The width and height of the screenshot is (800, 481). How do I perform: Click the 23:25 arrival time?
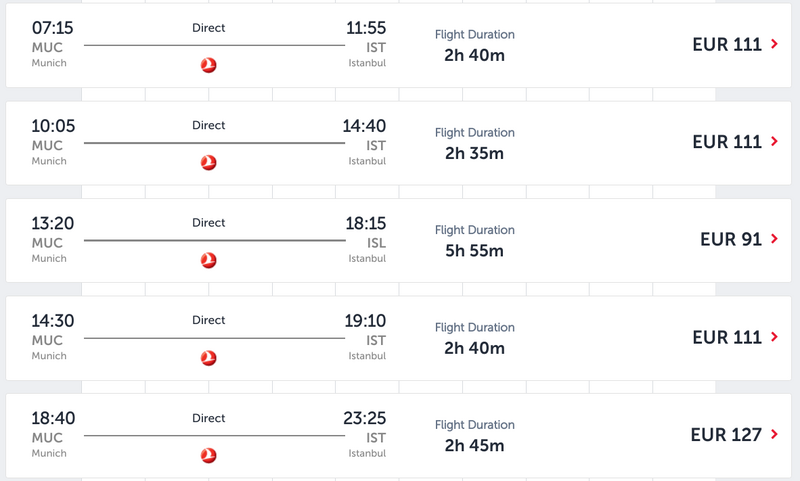coord(364,418)
